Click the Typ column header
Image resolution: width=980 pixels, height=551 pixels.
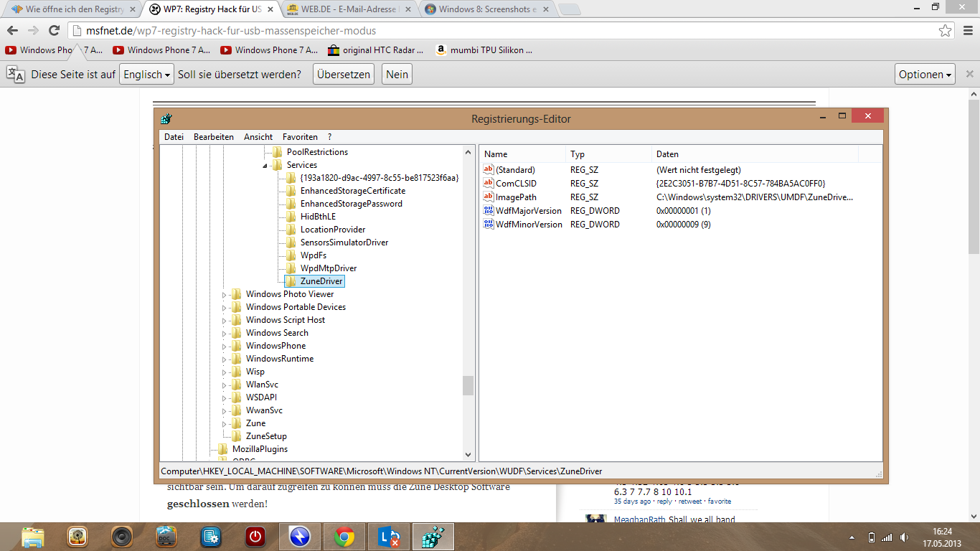pyautogui.click(x=609, y=154)
